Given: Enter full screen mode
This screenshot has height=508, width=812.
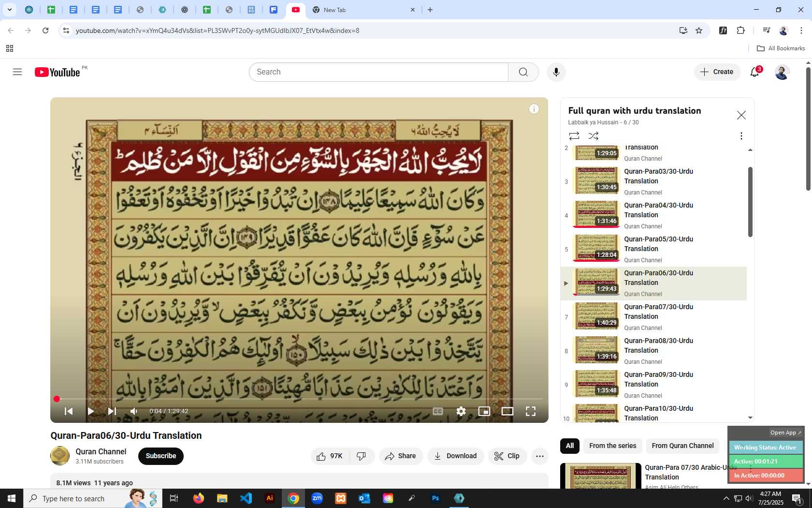Looking at the screenshot, I should pyautogui.click(x=531, y=411).
